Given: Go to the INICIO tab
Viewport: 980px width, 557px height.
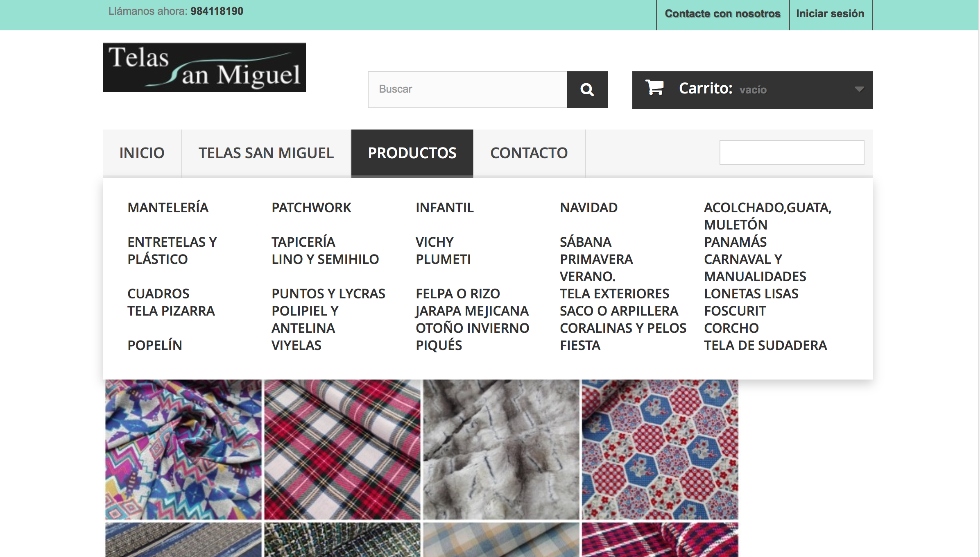Looking at the screenshot, I should pos(142,153).
